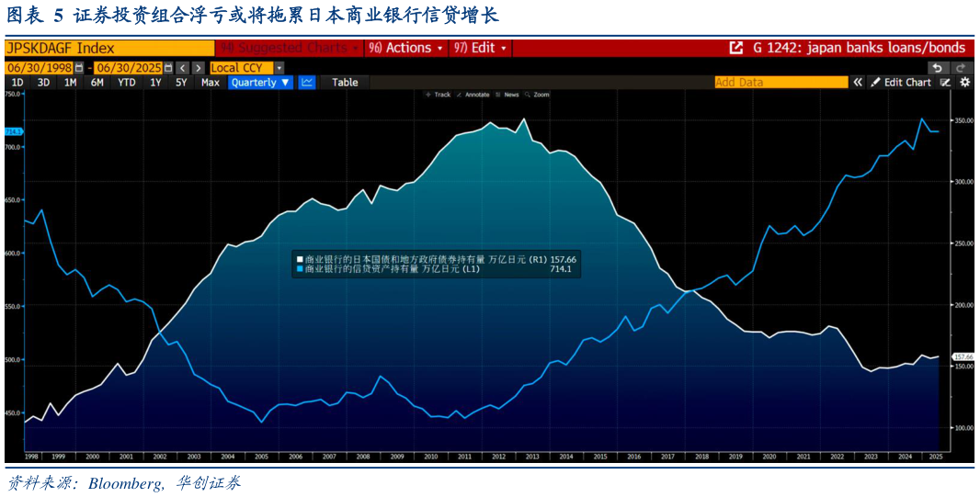This screenshot has height=497, width=980.
Task: Switch to the Table view tab
Action: 345,83
